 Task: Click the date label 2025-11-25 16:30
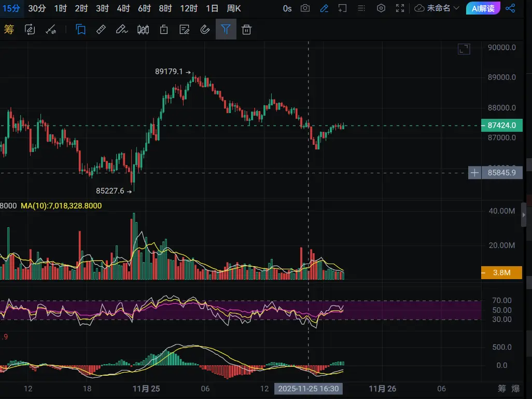coord(309,389)
